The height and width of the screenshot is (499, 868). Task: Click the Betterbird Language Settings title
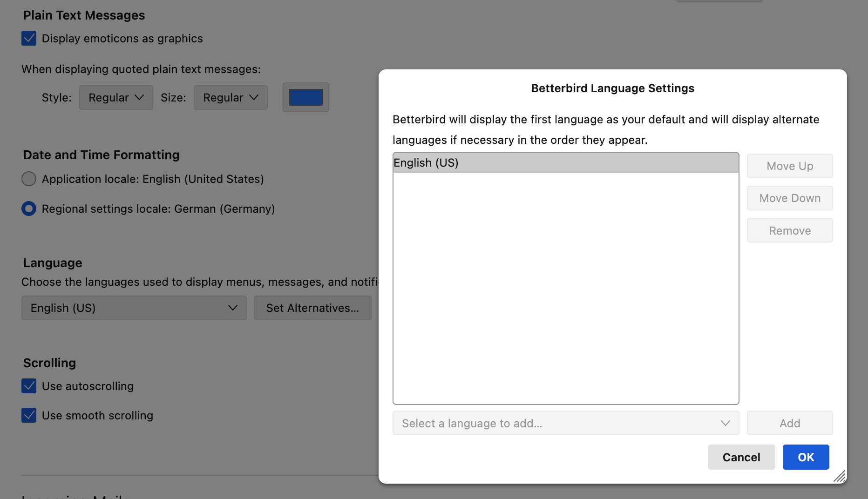click(x=613, y=88)
